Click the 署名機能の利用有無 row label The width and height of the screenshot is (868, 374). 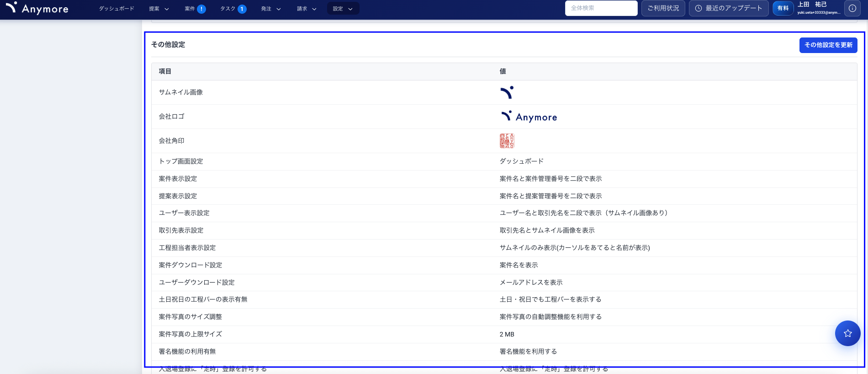pos(187,352)
